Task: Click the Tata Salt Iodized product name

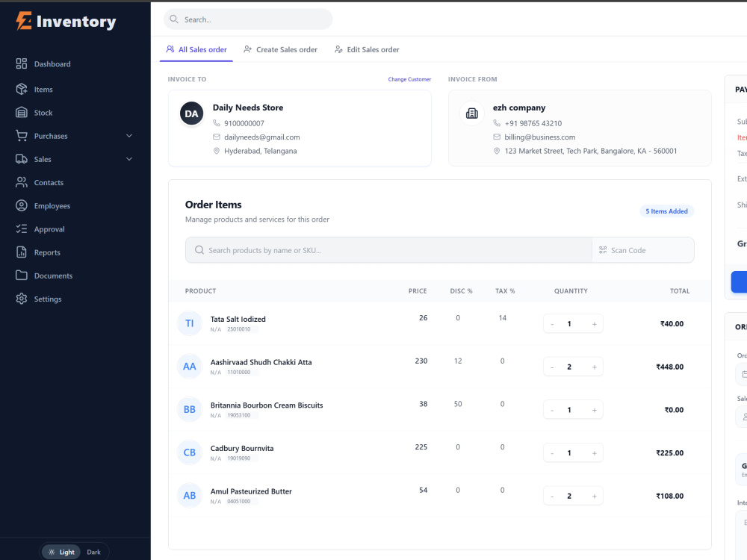Action: [238, 319]
